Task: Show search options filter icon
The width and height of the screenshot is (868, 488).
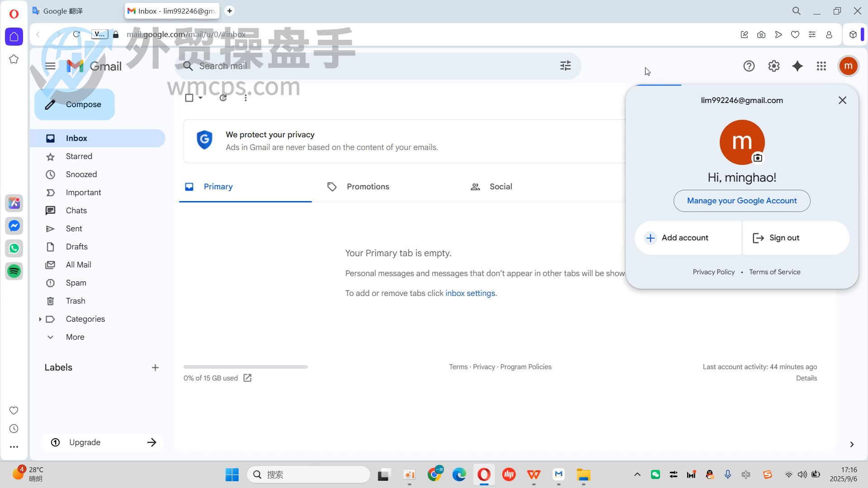Action: click(565, 66)
